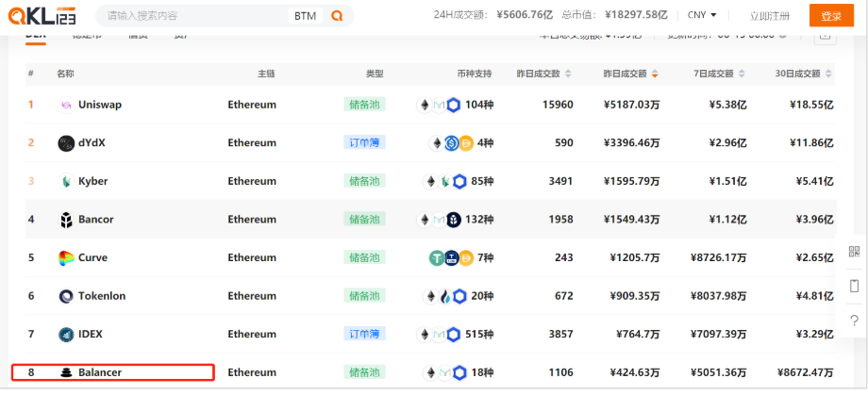Open the Balancer name link
This screenshot has width=868, height=395.
tap(100, 372)
